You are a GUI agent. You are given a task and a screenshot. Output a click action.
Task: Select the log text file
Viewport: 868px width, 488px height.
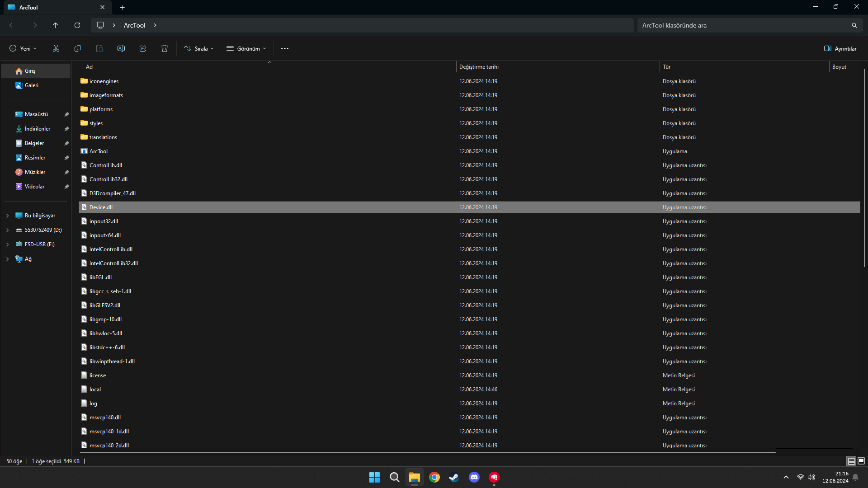pos(470,404)
